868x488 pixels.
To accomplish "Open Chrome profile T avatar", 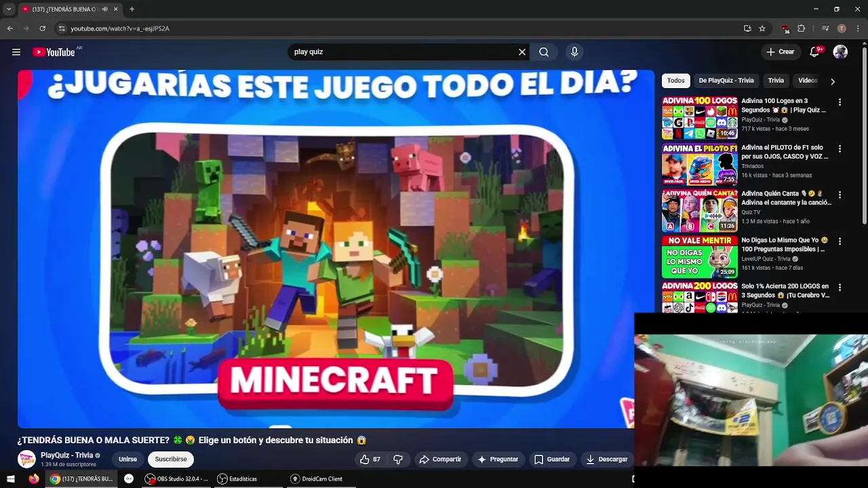I will coord(842,28).
